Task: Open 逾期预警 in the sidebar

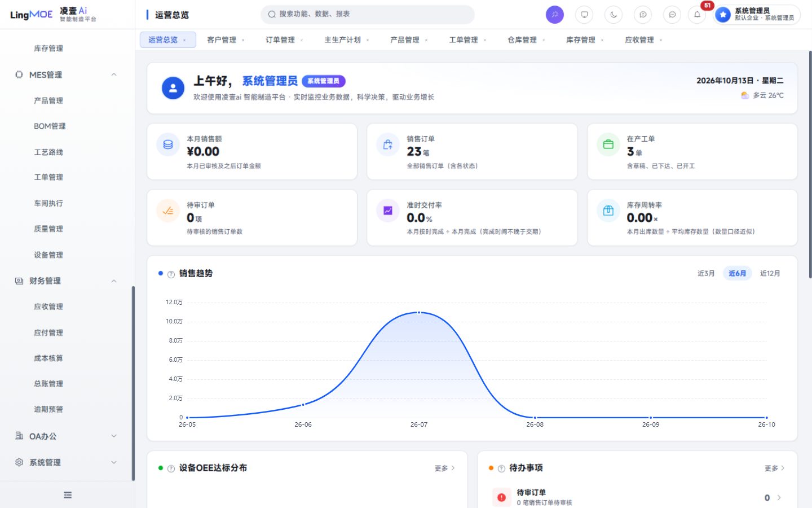Action: [48, 409]
